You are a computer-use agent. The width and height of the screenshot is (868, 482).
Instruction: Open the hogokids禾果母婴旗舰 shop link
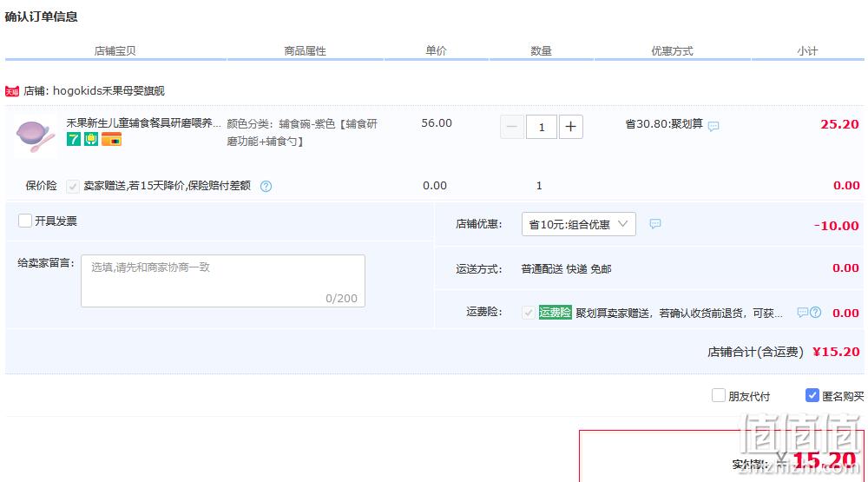point(108,91)
